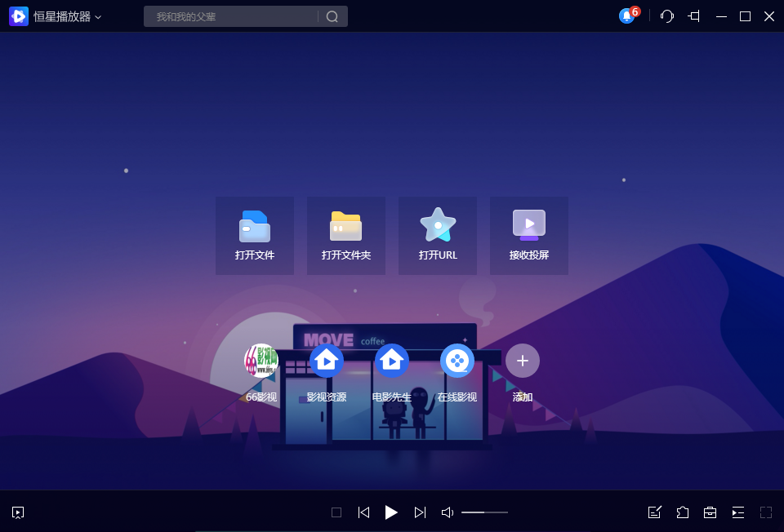Select the Receive Screen Cast (接收投屏) tile
The image size is (784, 532).
tap(529, 235)
